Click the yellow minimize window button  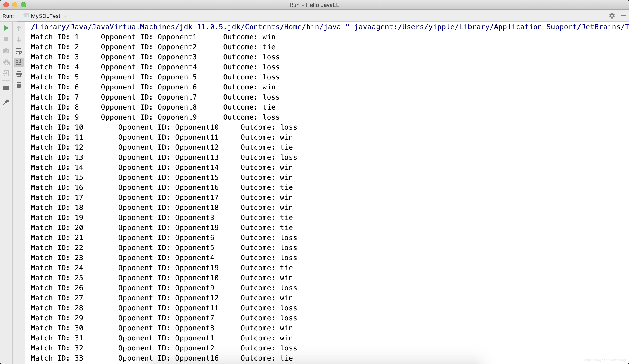pyautogui.click(x=15, y=5)
